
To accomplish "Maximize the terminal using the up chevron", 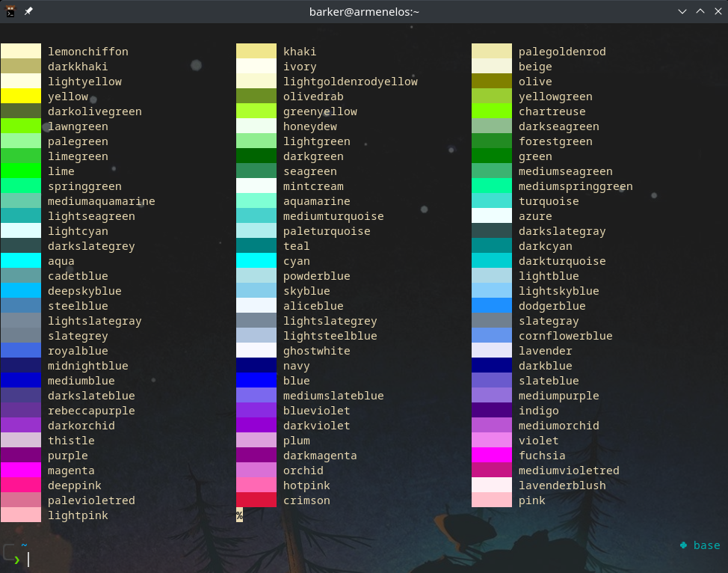I will (x=700, y=11).
